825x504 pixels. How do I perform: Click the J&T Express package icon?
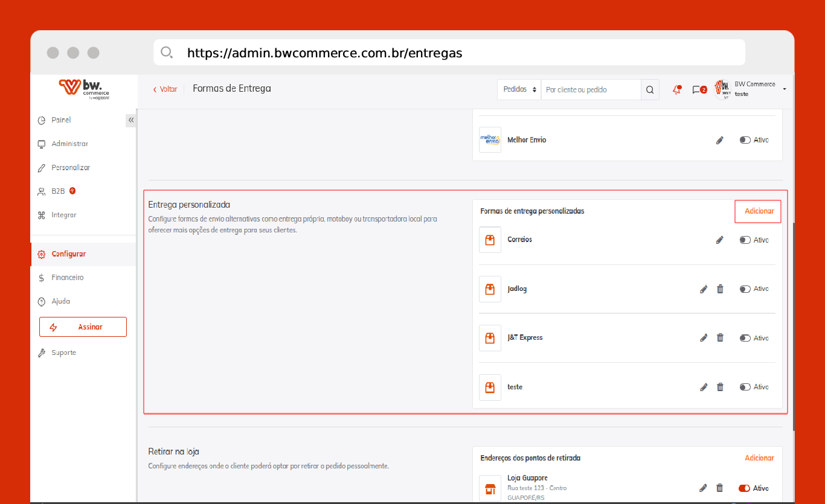tap(490, 338)
